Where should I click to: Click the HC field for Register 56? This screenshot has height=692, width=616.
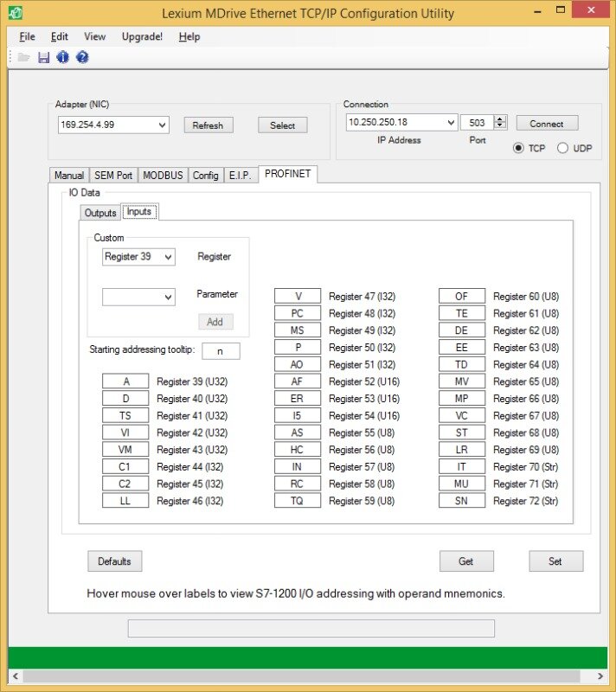[x=298, y=450]
